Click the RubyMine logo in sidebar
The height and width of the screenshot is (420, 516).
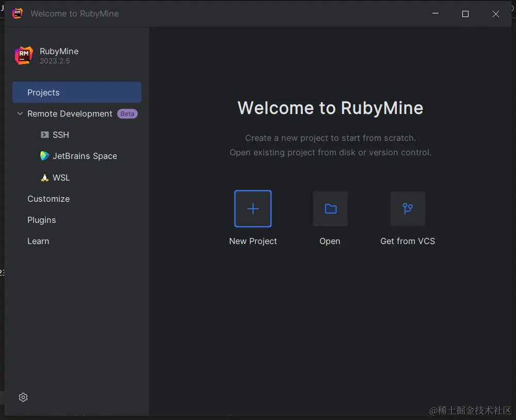click(x=24, y=55)
